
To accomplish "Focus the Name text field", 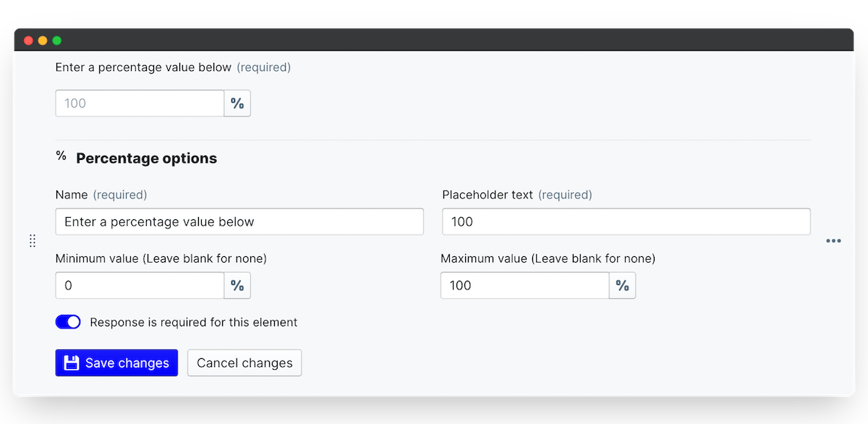I will pyautogui.click(x=239, y=222).
